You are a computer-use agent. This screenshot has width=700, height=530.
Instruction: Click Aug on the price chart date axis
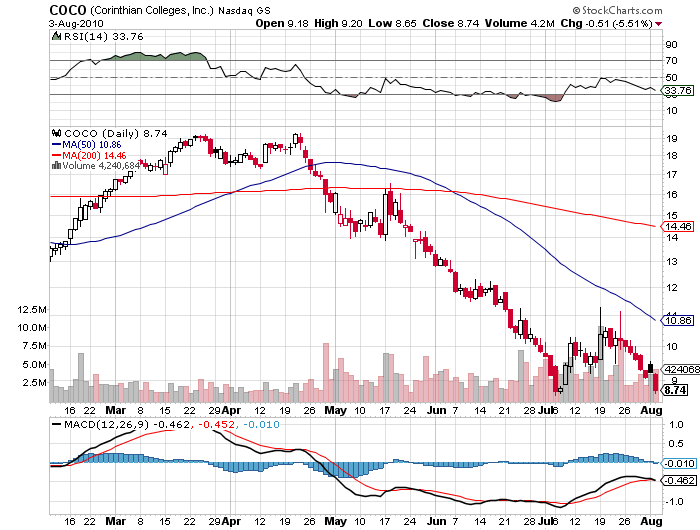651,410
